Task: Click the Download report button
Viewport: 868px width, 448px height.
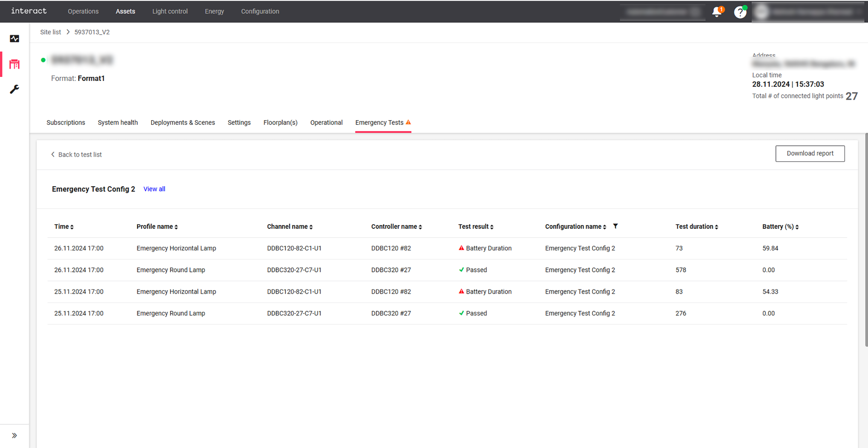Action: tap(810, 153)
